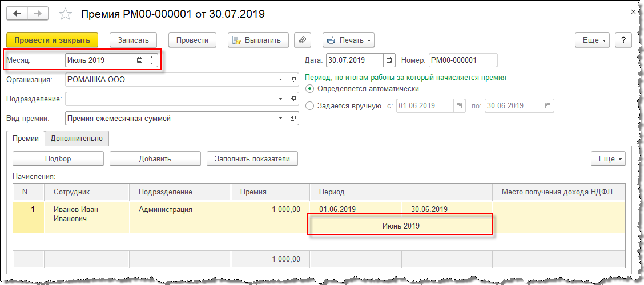Click the question mark help button

[x=623, y=40]
